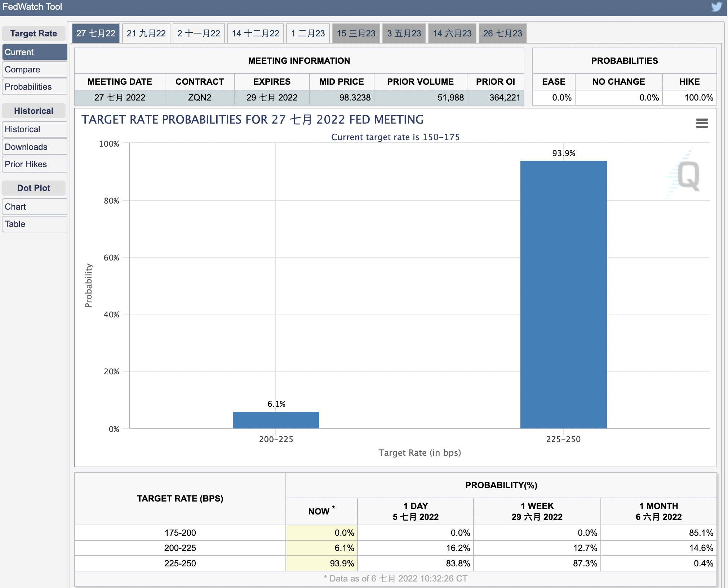Switch to the 21 九月22 tab
Screen dimensions: 728x588
click(x=146, y=34)
